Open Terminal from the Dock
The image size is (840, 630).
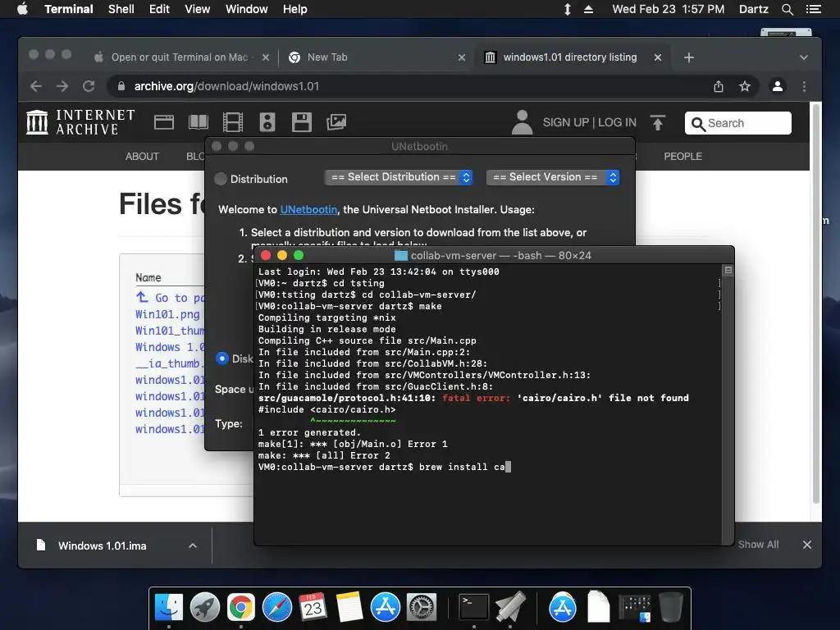474,608
